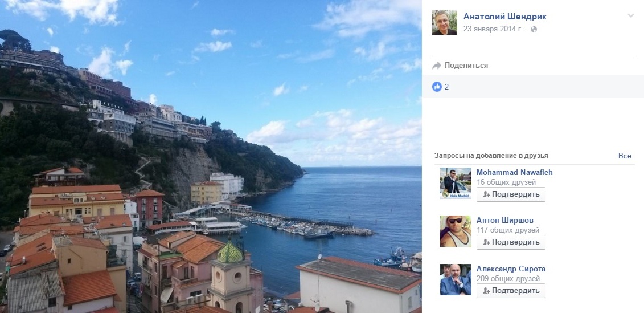Open the post options chevron dropdown
The height and width of the screenshot is (313, 644).
point(630,16)
